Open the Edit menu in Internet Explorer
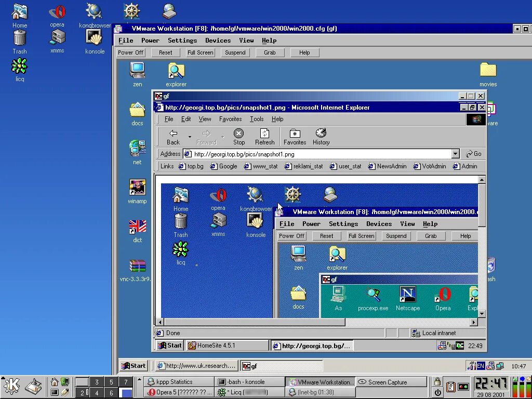 [x=186, y=119]
